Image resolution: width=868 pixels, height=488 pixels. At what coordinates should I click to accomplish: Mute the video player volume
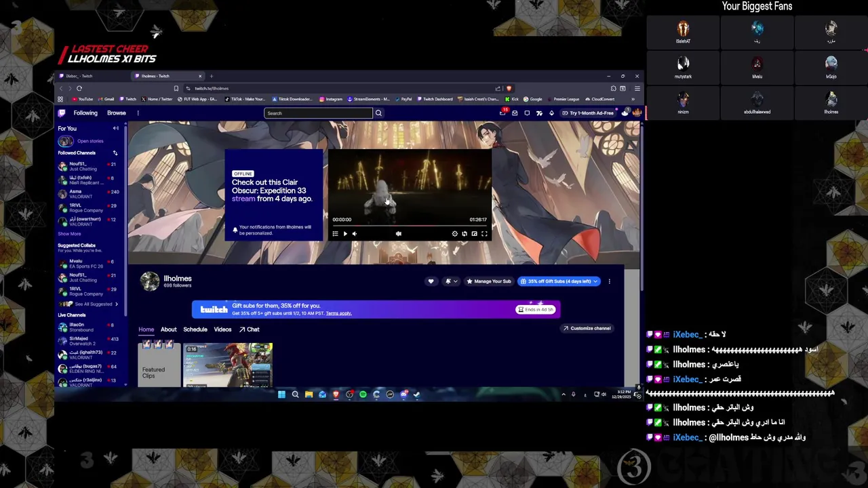point(354,234)
